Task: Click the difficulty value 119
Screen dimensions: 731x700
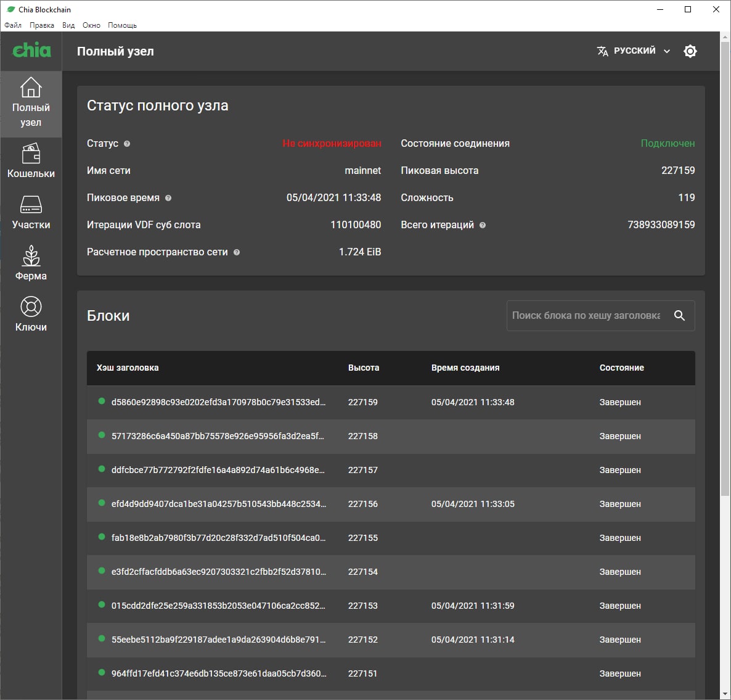Action: [686, 198]
